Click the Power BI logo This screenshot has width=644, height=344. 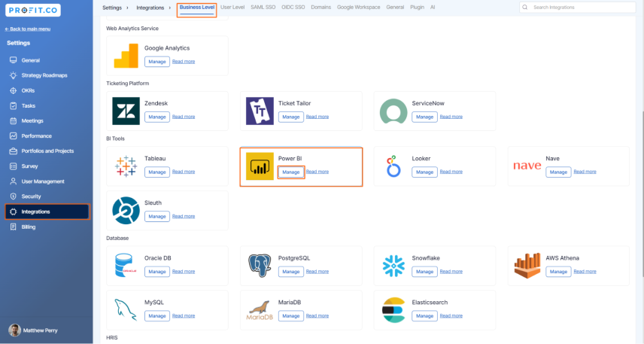[x=260, y=166]
